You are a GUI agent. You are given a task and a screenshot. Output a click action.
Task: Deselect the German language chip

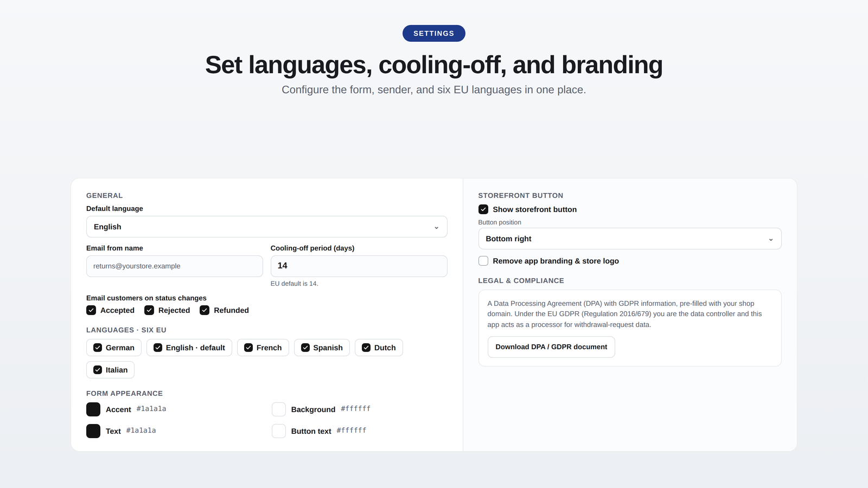(x=114, y=348)
